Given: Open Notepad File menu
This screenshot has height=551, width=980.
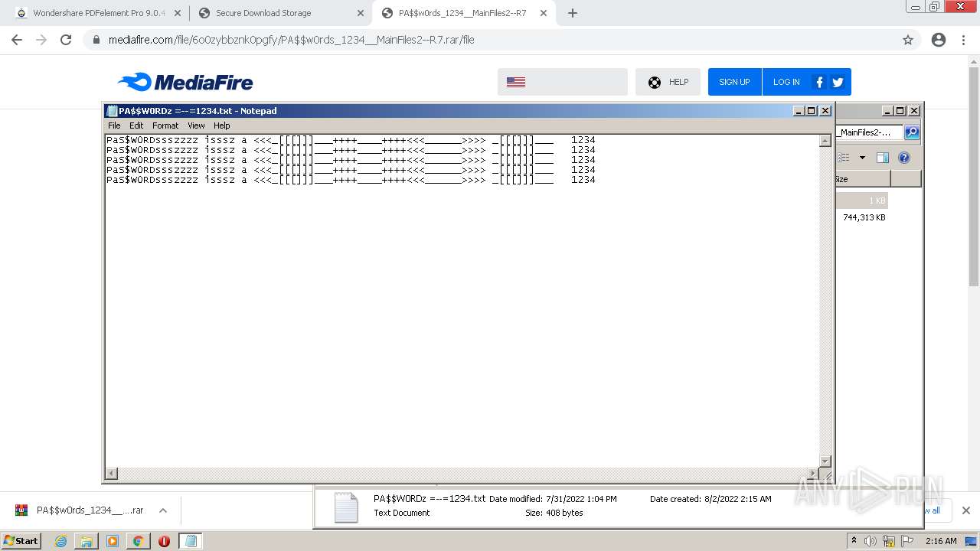Looking at the screenshot, I should [114, 126].
